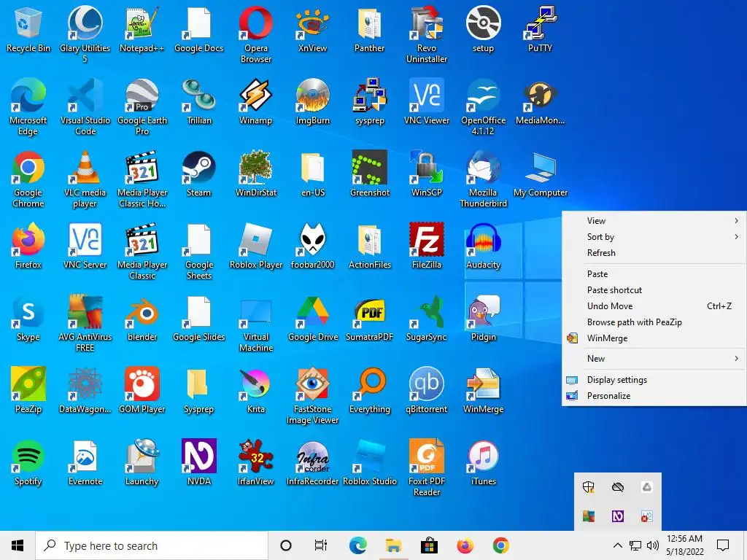Select OpenOffice 4.1.12 icon

click(x=483, y=106)
